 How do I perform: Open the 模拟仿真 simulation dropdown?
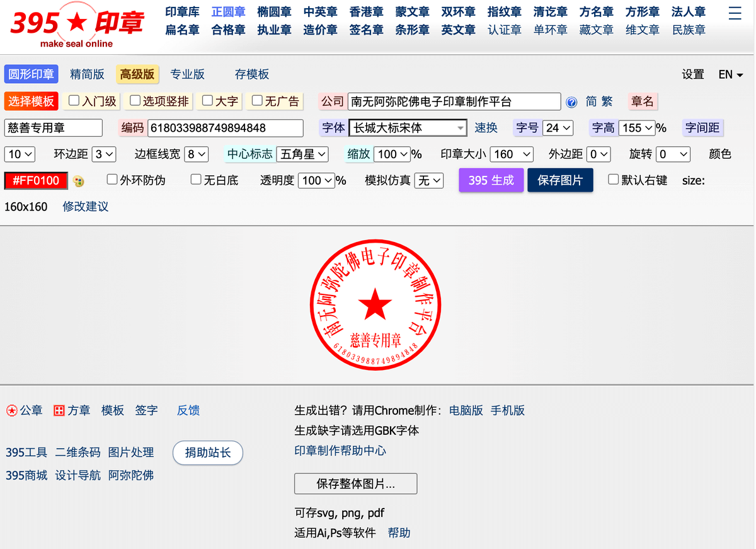(428, 180)
